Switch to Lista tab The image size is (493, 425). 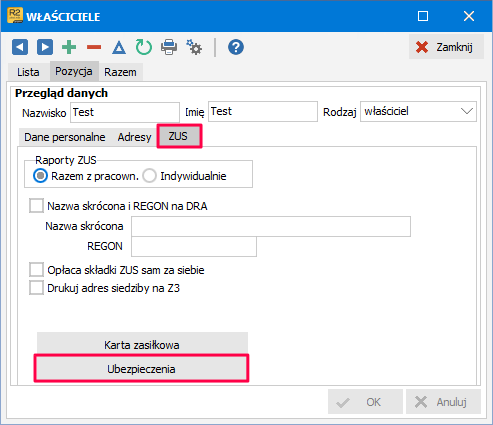[28, 72]
